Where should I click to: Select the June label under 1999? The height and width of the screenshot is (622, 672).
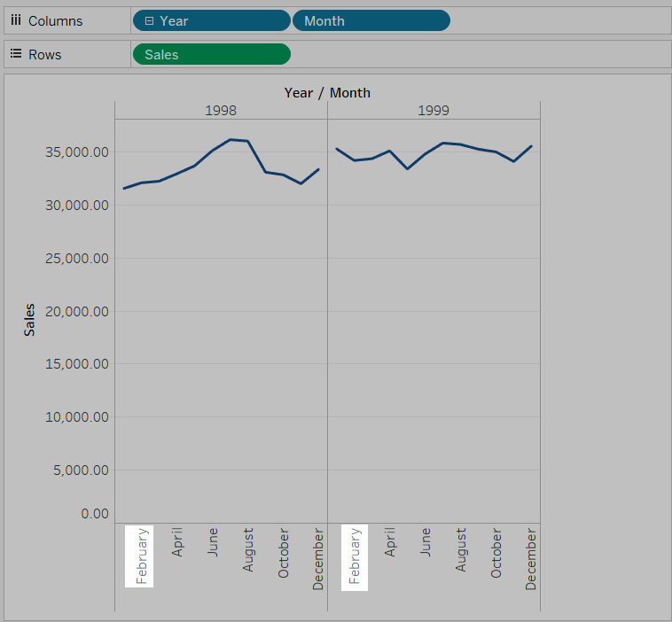pyautogui.click(x=426, y=541)
